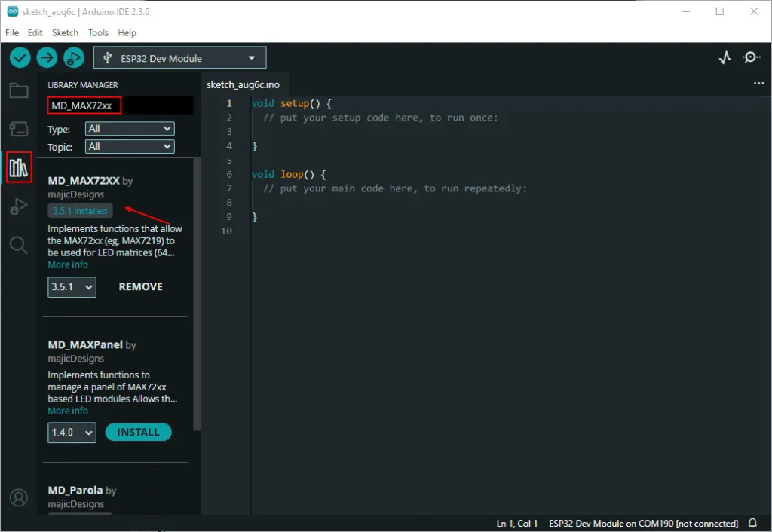Click the library search field containing MD_MAX72xx
This screenshot has width=772, height=532.
tap(120, 105)
